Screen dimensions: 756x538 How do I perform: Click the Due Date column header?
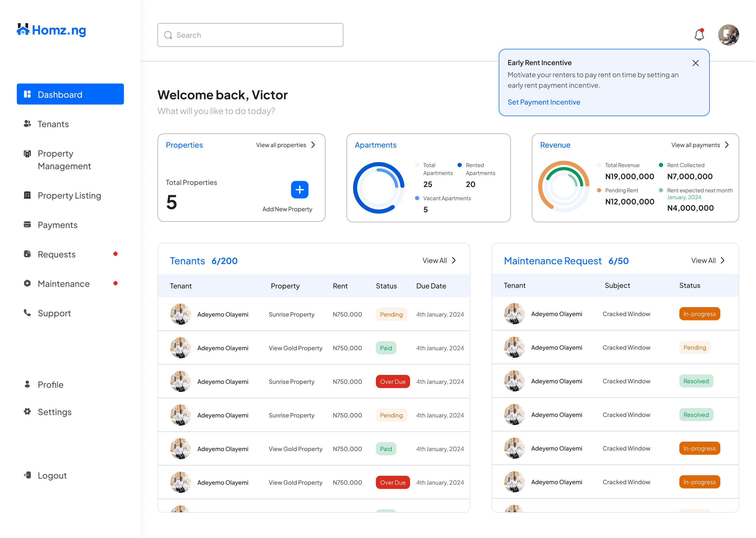tap(431, 286)
